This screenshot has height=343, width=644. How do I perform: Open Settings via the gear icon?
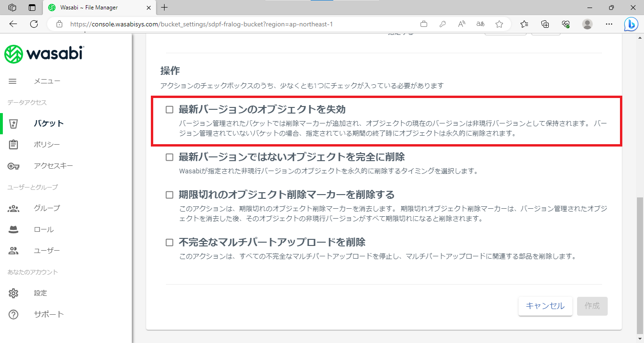13,293
